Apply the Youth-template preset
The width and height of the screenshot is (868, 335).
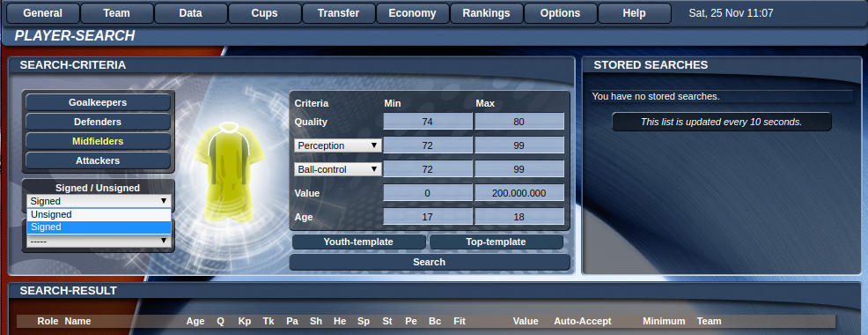coord(358,242)
